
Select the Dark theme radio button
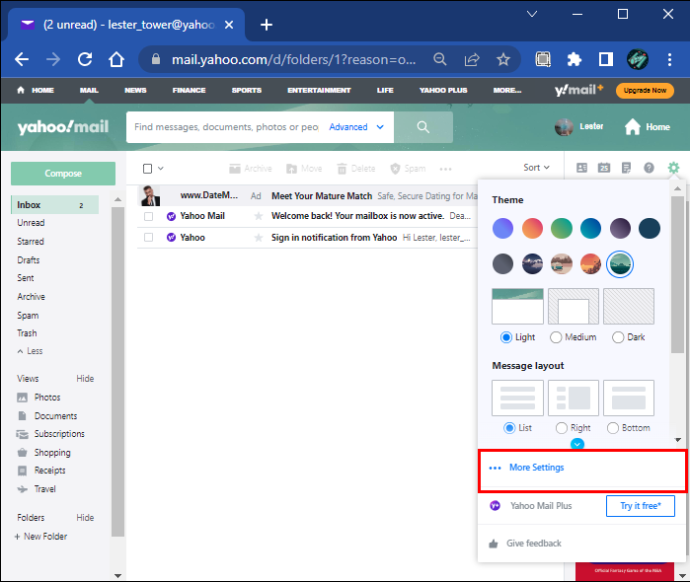click(618, 337)
